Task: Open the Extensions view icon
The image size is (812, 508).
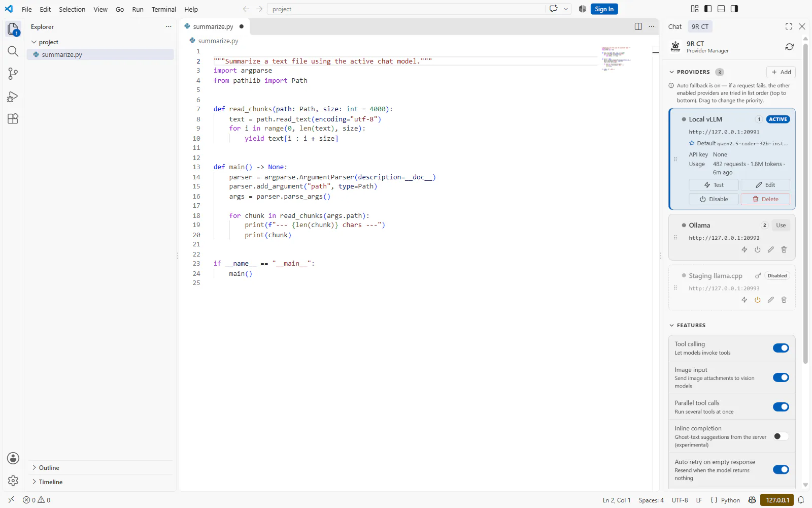Action: (13, 119)
